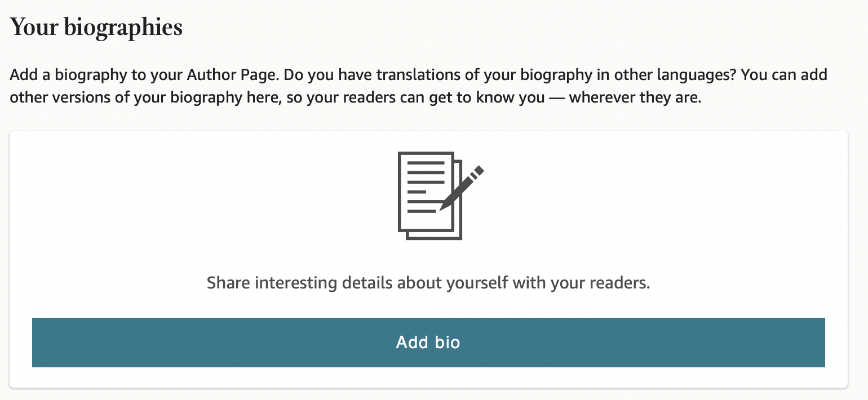Click below the Add bio button
The image size is (868, 400).
[x=428, y=377]
